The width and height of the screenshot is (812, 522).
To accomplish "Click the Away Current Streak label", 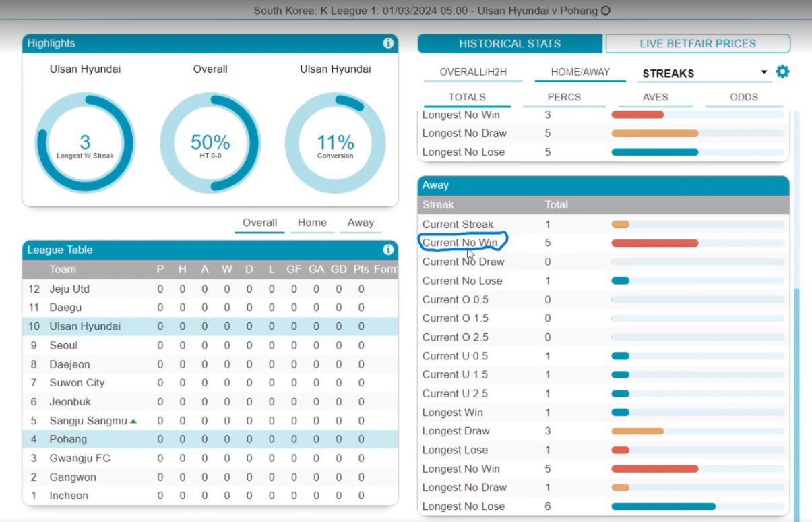I will (x=458, y=224).
